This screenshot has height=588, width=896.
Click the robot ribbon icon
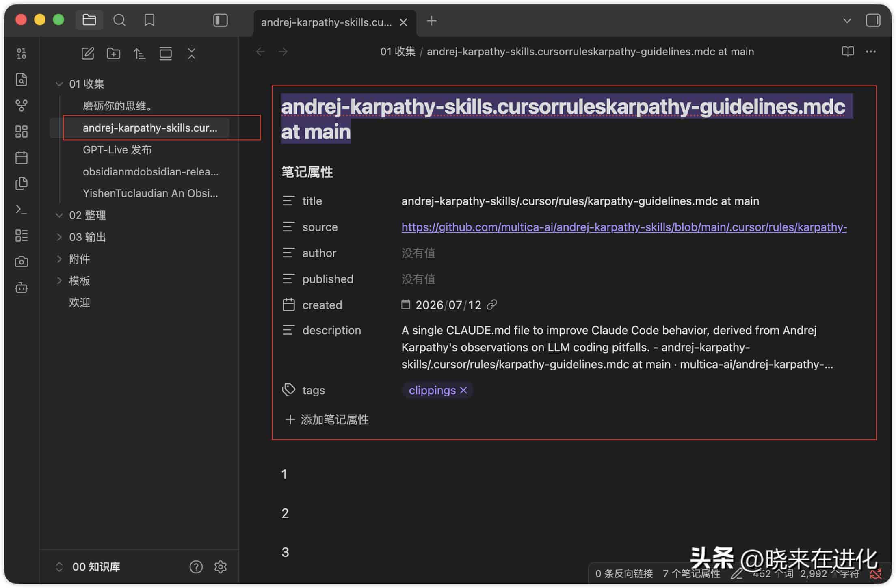tap(22, 288)
